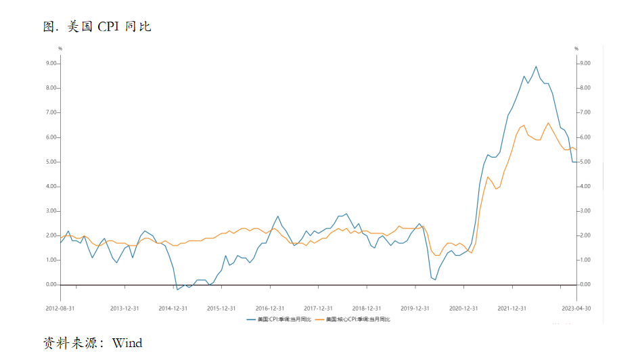
Task: Click the 资料来源: Wind source text
Action: point(93,343)
